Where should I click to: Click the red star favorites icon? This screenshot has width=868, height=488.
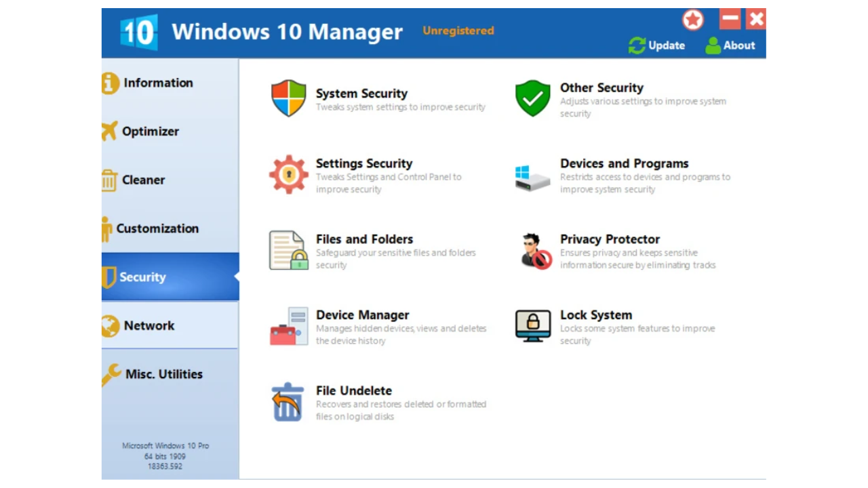pyautogui.click(x=692, y=20)
